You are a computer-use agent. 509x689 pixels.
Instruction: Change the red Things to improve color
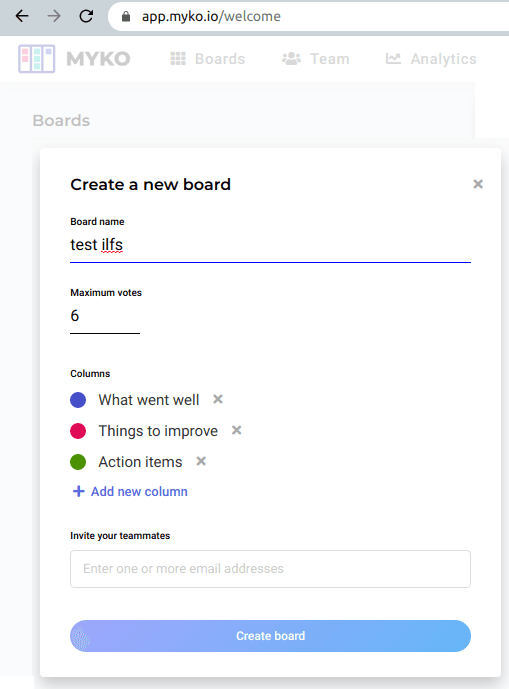(78, 431)
